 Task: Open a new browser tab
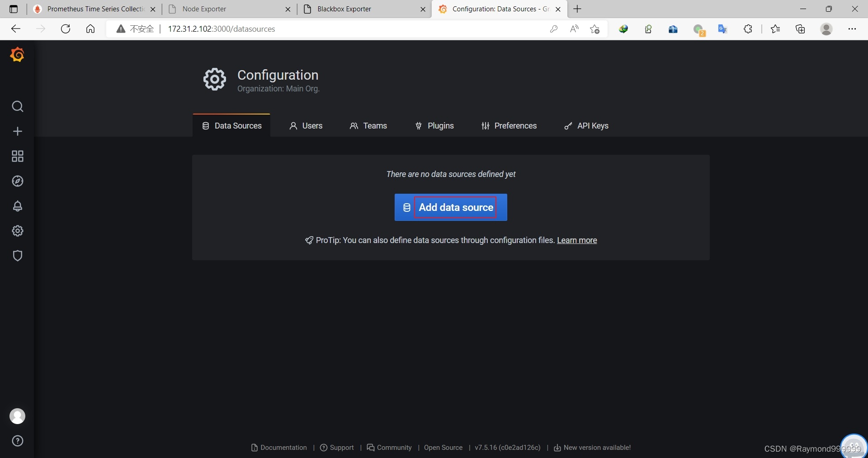coord(577,9)
